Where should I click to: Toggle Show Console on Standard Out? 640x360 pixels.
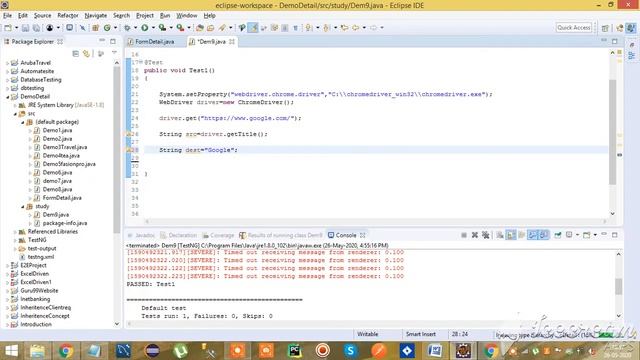pyautogui.click(x=533, y=235)
